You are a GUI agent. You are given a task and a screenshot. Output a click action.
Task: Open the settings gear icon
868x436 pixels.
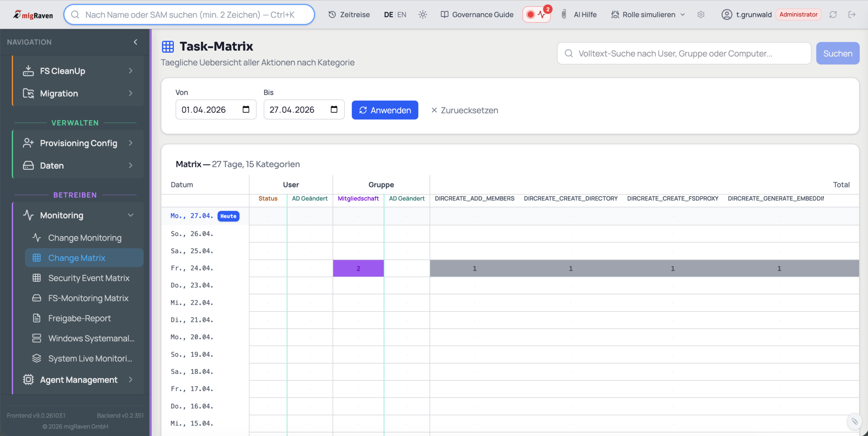pyautogui.click(x=701, y=15)
